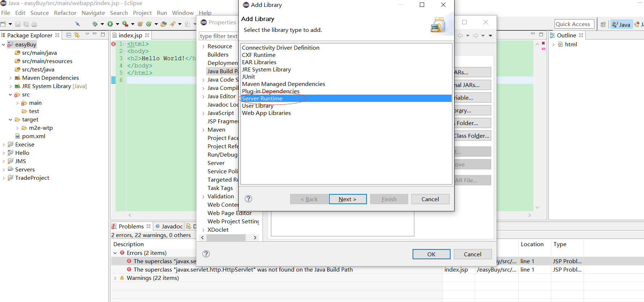Click the green Run icon
The height and width of the screenshot is (302, 644).
[110, 24]
